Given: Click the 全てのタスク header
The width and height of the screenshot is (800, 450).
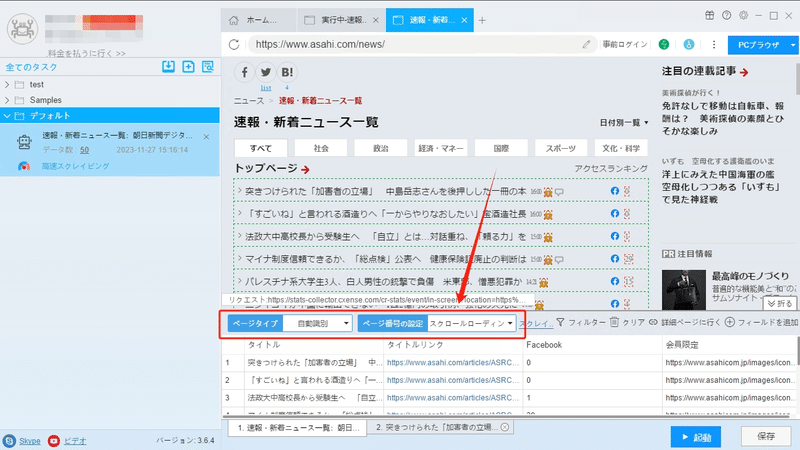Looking at the screenshot, I should coord(31,67).
